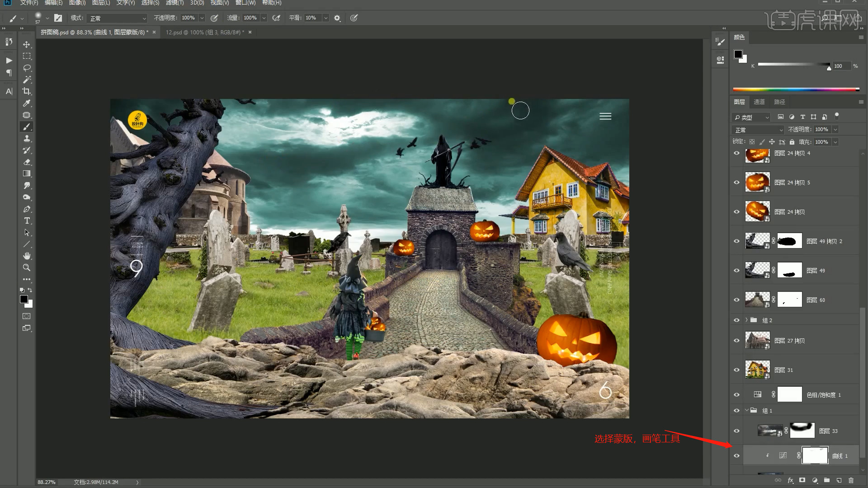Toggle the brush settings panel icon
This screenshot has width=868, height=488.
point(58,18)
